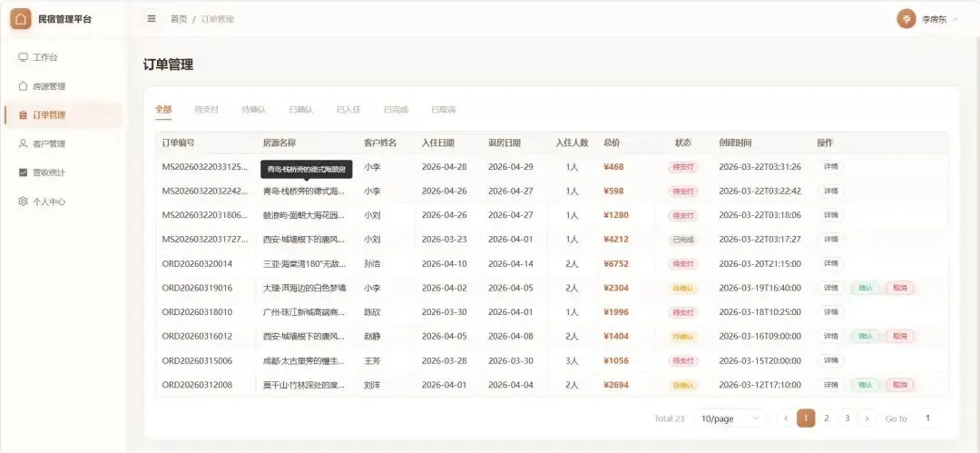
Task: Click 待确认 status of ORD20260312008
Action: (683, 385)
